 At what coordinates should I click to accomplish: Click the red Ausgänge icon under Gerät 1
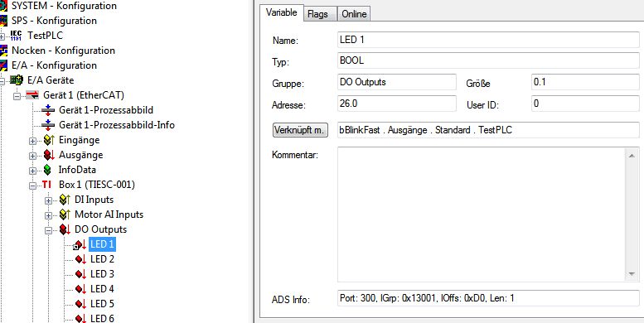click(x=49, y=155)
